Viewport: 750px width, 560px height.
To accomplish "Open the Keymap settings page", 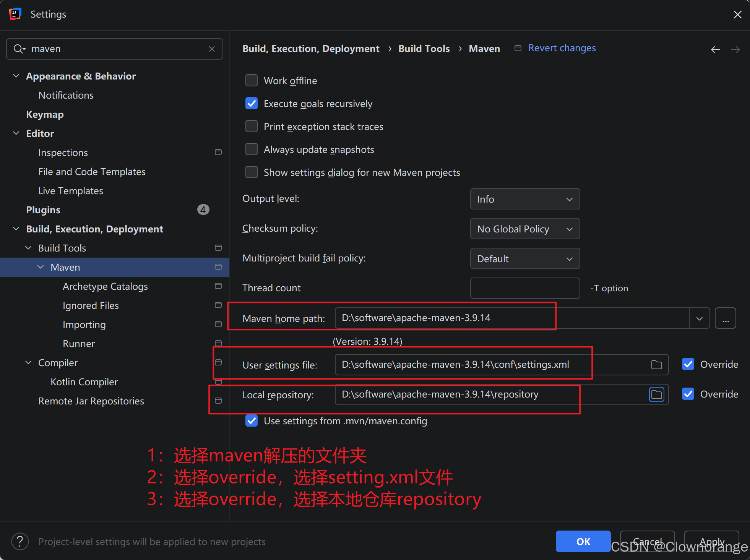I will point(45,114).
